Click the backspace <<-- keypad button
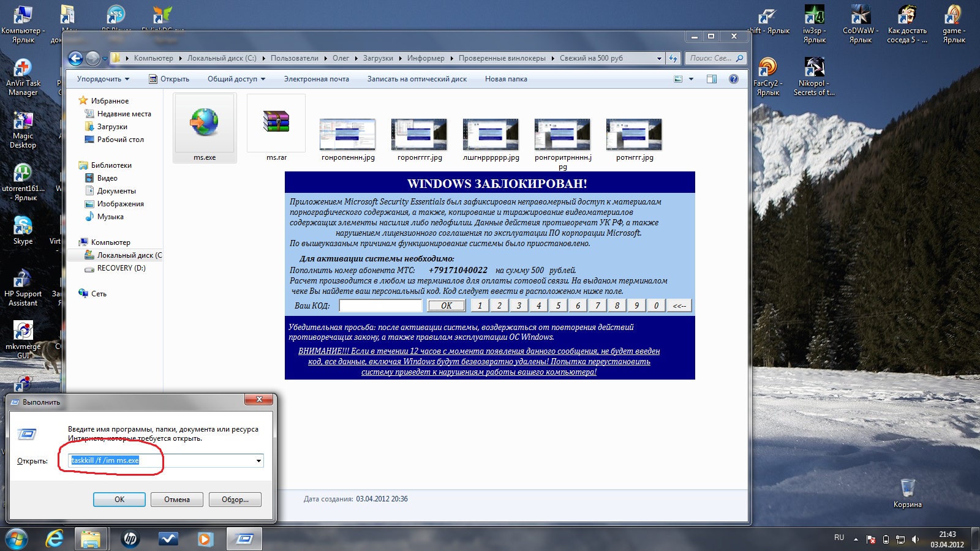 (x=679, y=305)
